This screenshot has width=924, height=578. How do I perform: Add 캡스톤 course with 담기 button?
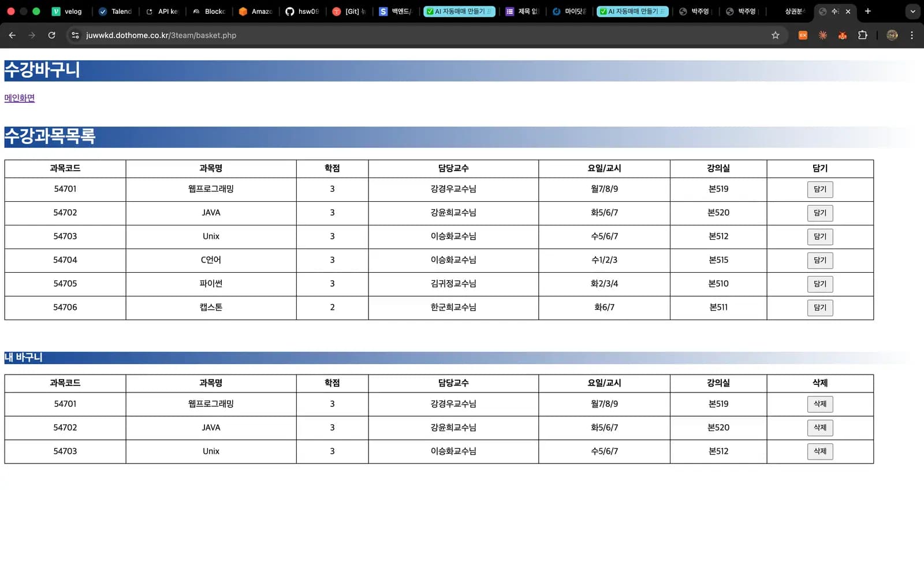(x=820, y=308)
